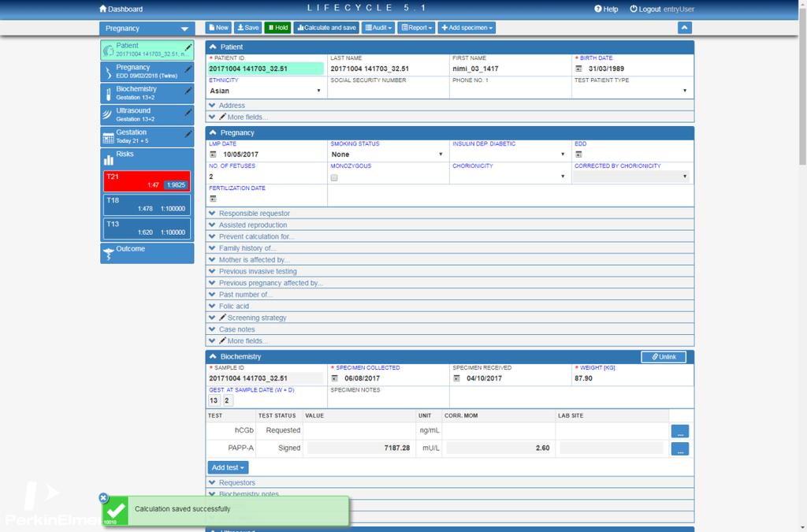Expand the Prevent calculation for section

point(449,236)
